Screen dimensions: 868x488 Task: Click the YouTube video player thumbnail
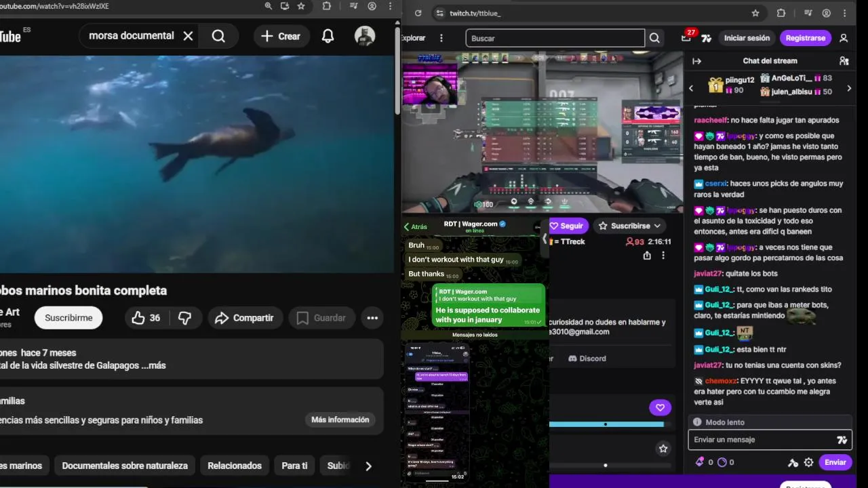click(x=197, y=164)
